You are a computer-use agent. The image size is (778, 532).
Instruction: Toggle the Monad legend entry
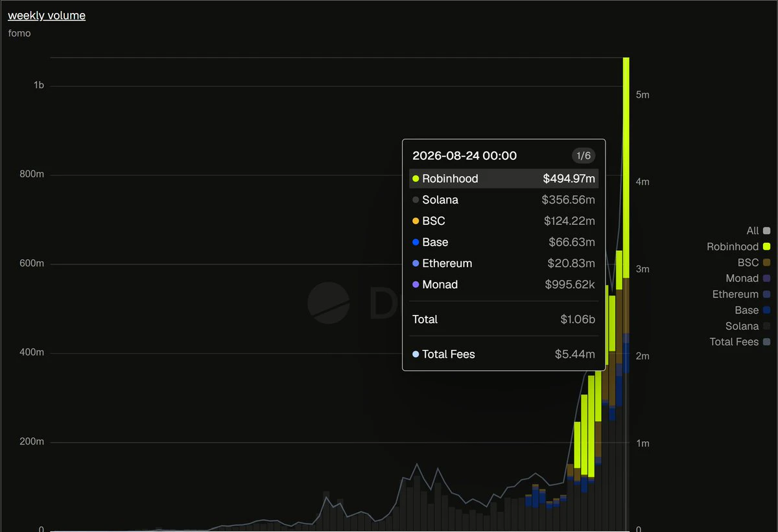pos(748,278)
